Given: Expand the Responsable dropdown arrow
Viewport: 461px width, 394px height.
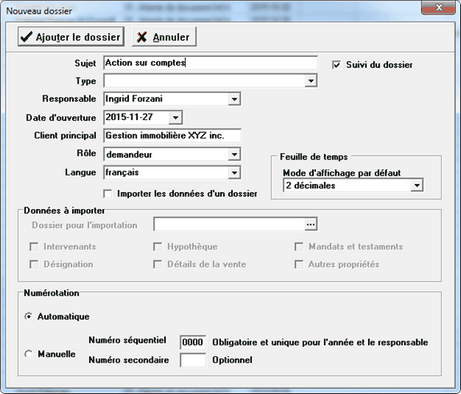Looking at the screenshot, I should [234, 99].
